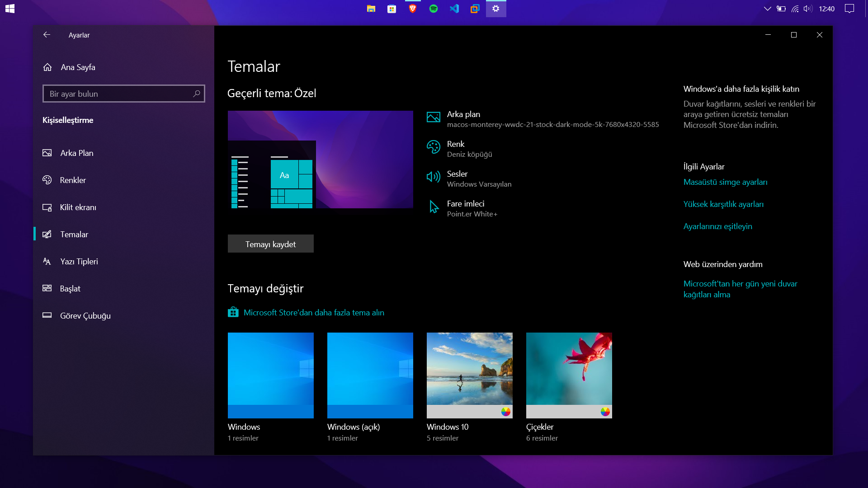Click search magnifier in settings box
The image size is (868, 488).
(x=196, y=94)
